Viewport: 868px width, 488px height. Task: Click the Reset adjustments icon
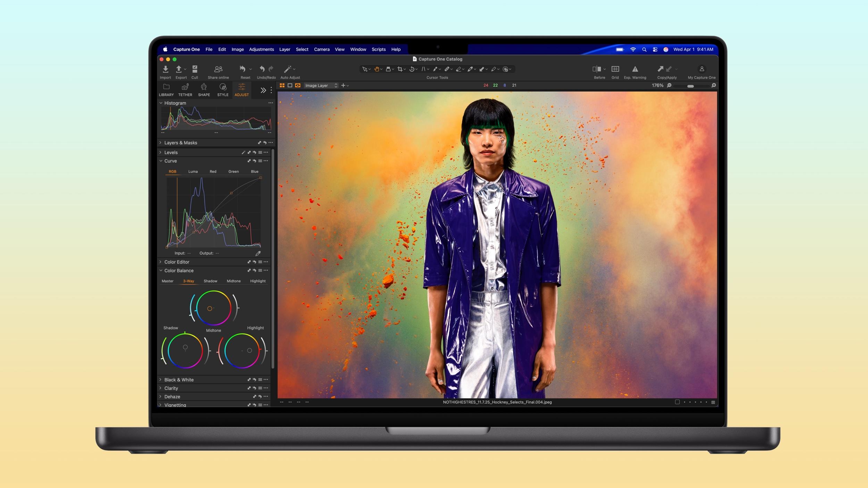coord(243,69)
